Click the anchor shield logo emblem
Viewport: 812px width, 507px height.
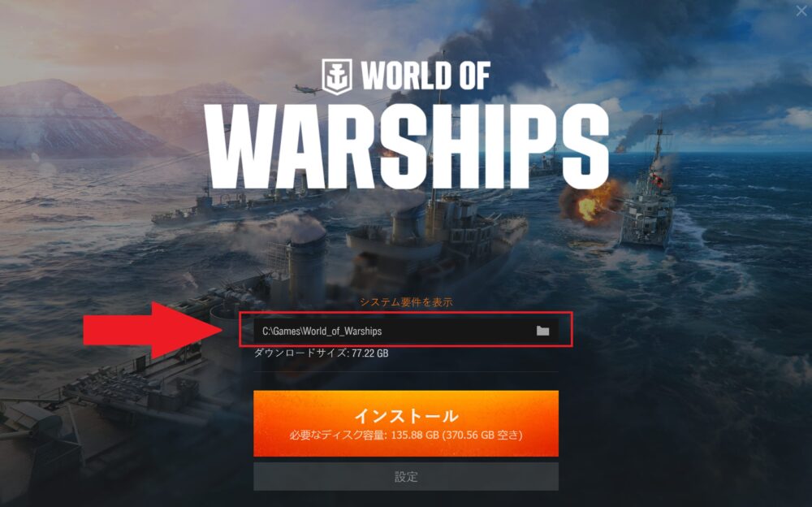pyautogui.click(x=337, y=76)
